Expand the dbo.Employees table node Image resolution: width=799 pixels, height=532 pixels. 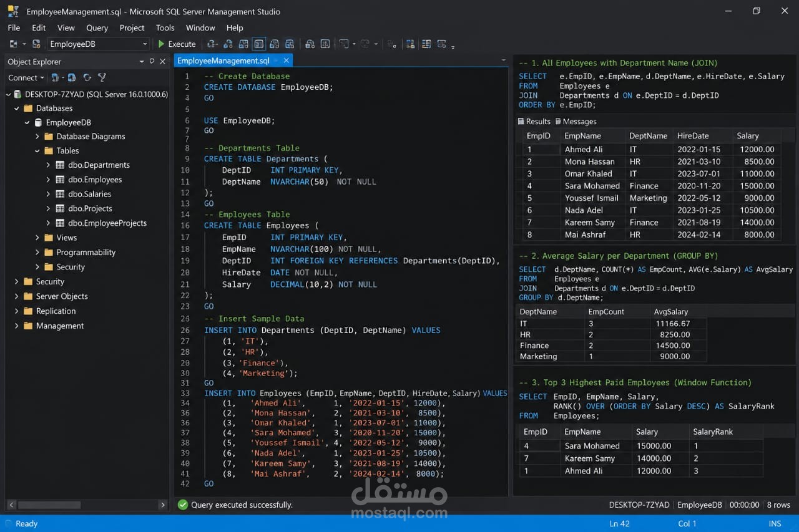(49, 180)
